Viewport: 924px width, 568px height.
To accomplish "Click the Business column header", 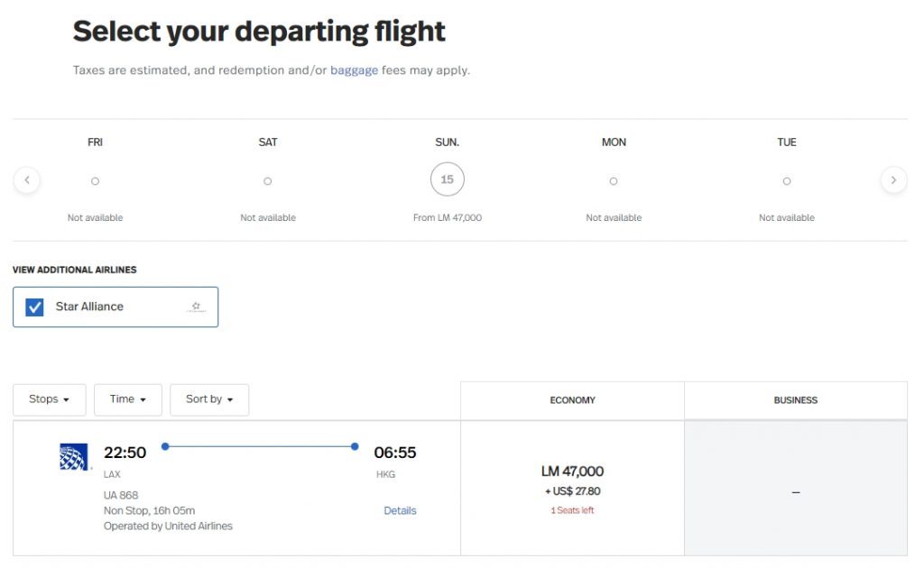I will [x=795, y=400].
